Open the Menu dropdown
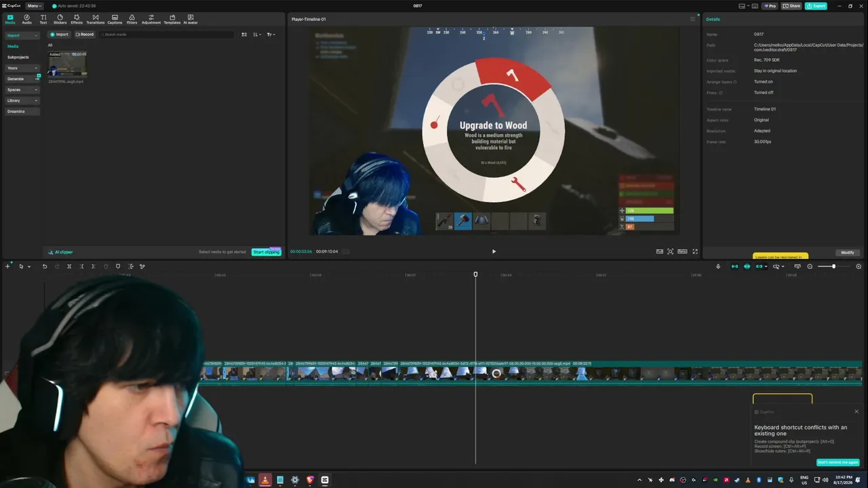The width and height of the screenshot is (868, 488). click(x=35, y=6)
